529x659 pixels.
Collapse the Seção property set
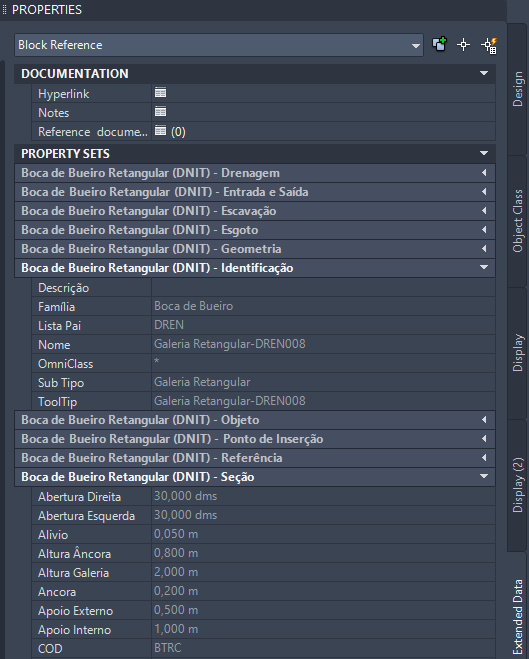(484, 477)
